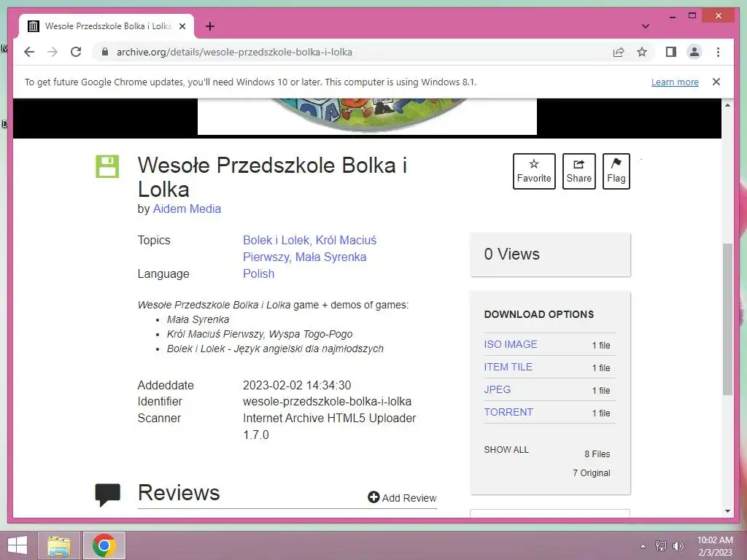
Task: Download the ISO IMAGE file
Action: tap(510, 344)
